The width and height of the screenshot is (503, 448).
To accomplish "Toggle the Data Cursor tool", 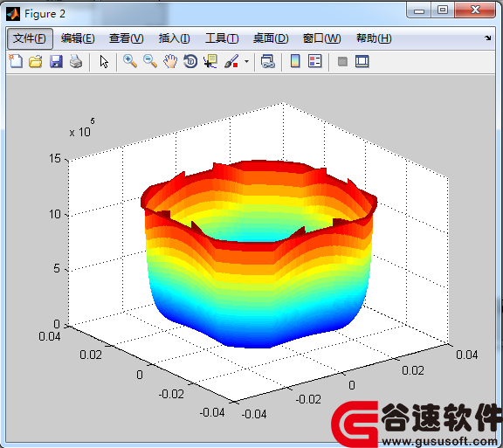I will tap(210, 61).
